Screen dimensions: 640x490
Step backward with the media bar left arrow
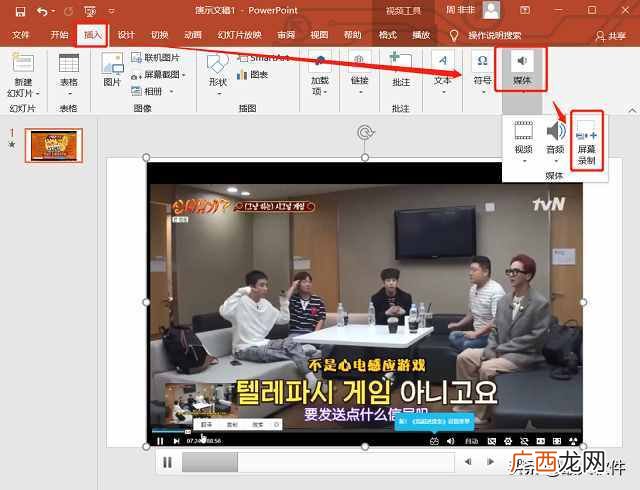point(468,462)
